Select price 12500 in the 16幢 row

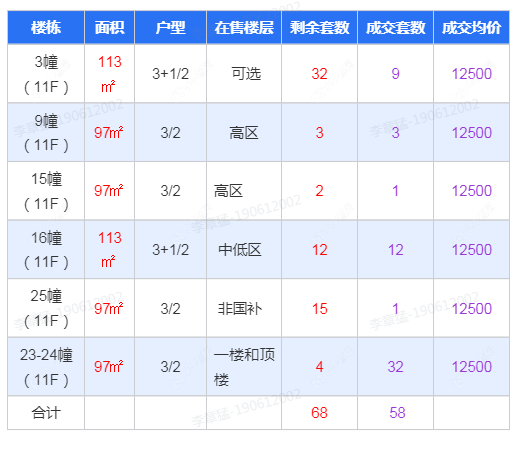[471, 250]
